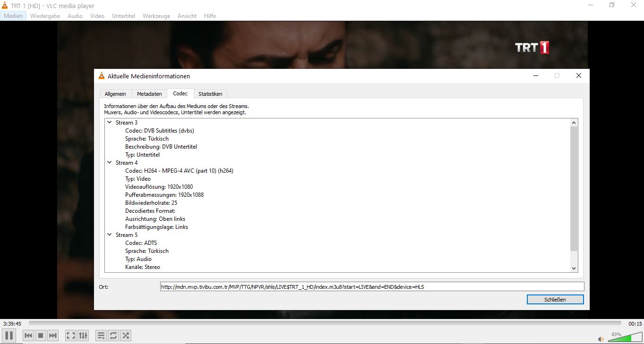Image resolution: width=644 pixels, height=344 pixels.
Task: Select Typ: Audio row
Action: (x=138, y=259)
